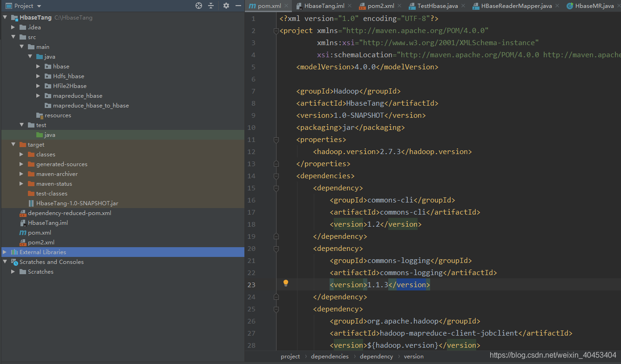Expand the maven-status folder arrow
Viewport: 621px width, 364px height.
coord(22,184)
